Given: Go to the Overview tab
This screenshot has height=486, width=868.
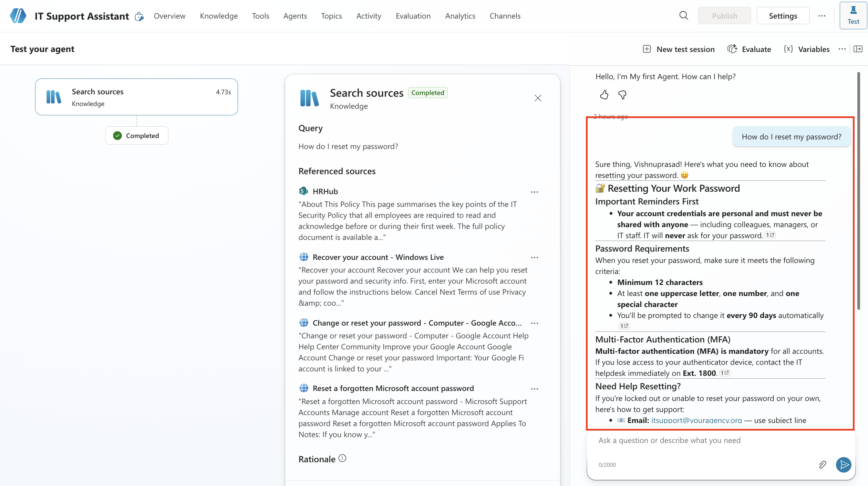Looking at the screenshot, I should point(169,16).
